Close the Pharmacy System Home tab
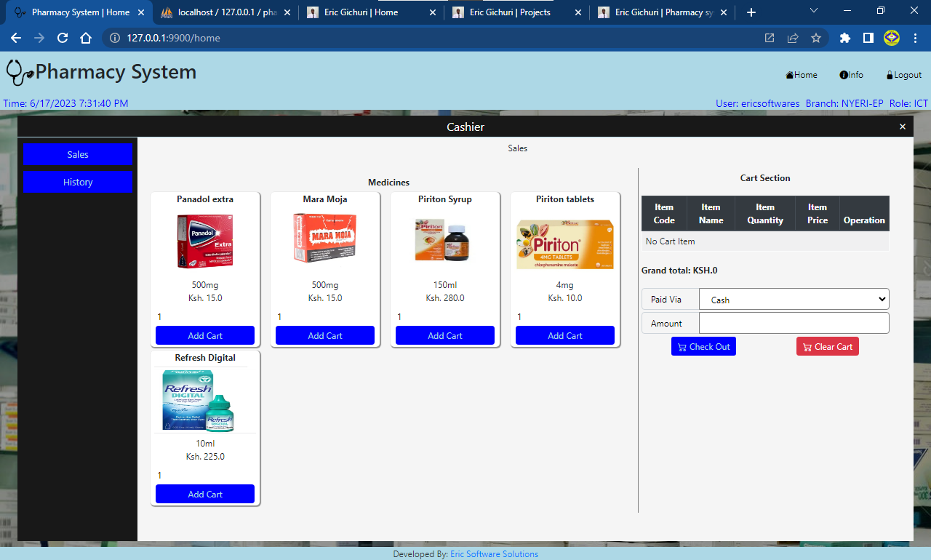The width and height of the screenshot is (931, 560). 142,12
